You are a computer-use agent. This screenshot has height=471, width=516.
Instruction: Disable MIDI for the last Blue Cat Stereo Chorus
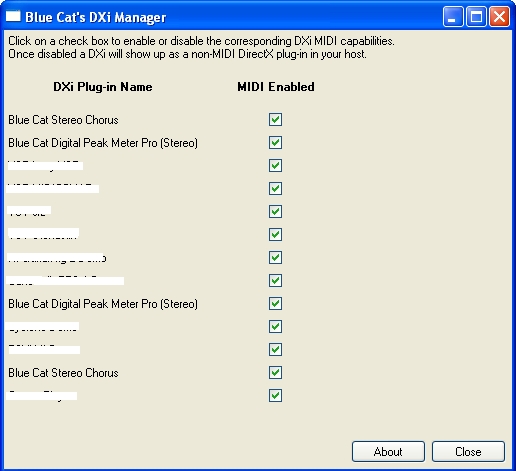(275, 372)
